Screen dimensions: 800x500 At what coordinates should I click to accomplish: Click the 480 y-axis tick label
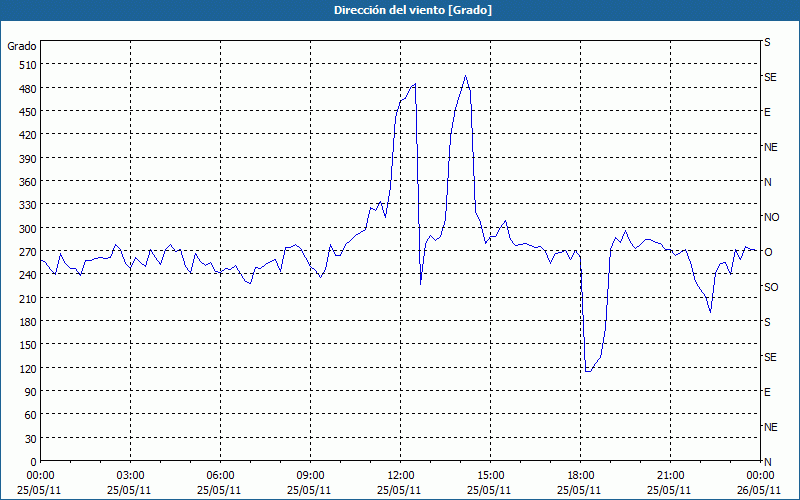pos(28,89)
